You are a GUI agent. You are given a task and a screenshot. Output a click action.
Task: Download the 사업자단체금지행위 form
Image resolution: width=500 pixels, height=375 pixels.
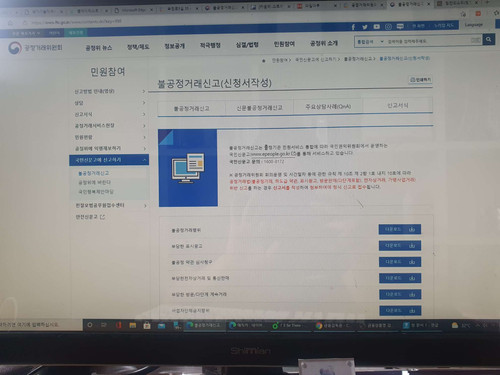point(400,311)
